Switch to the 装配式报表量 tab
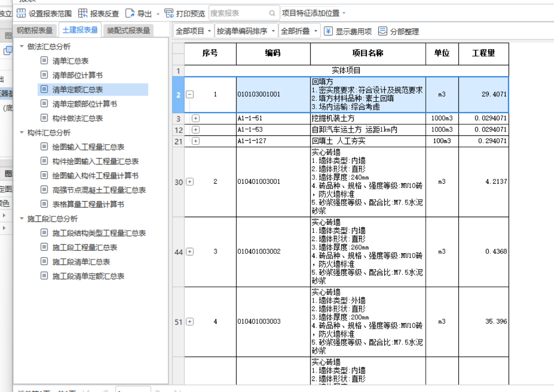 tap(128, 30)
